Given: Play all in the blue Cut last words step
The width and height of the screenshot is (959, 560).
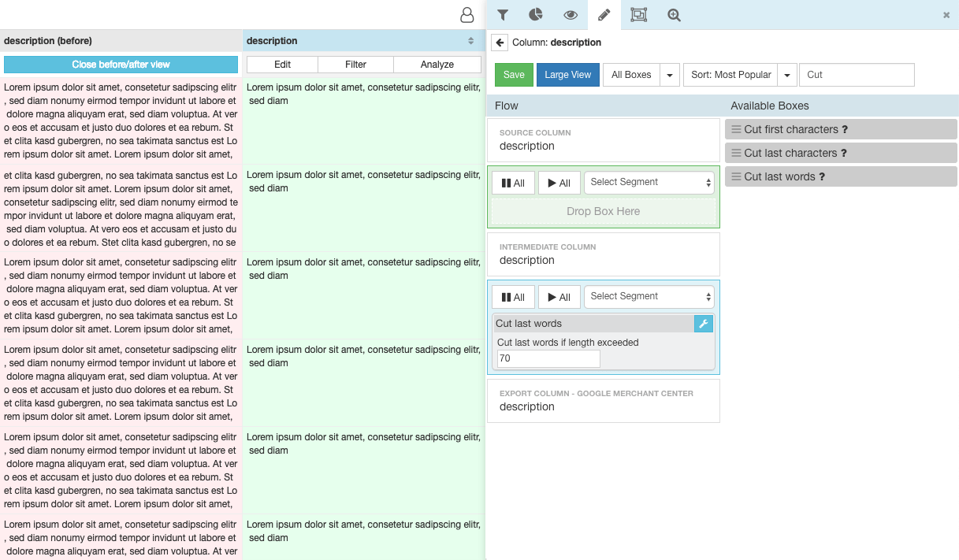Looking at the screenshot, I should [559, 297].
